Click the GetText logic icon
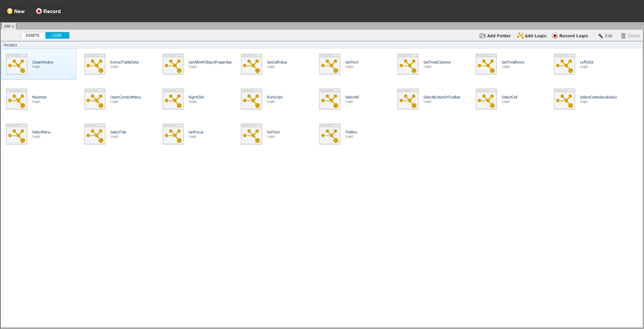 [x=330, y=64]
